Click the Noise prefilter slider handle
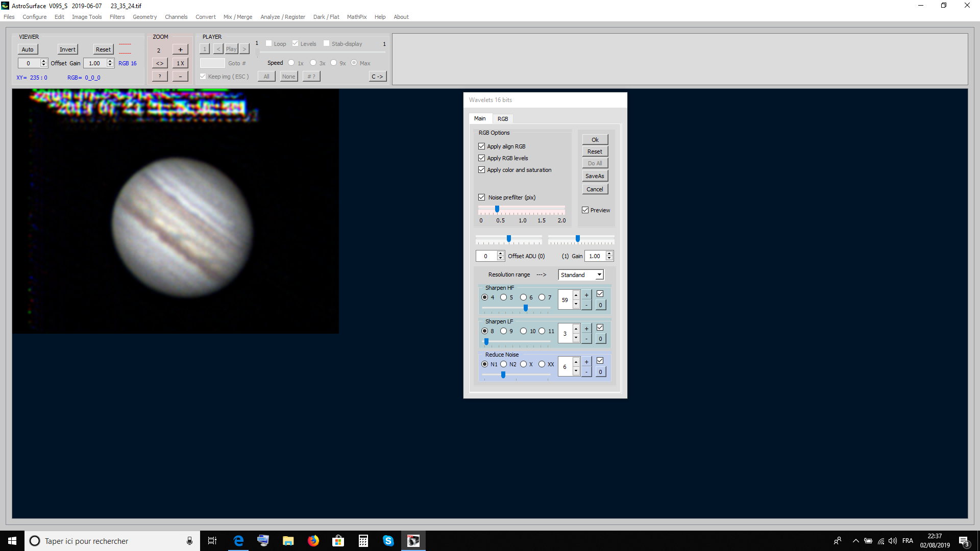 pyautogui.click(x=497, y=209)
